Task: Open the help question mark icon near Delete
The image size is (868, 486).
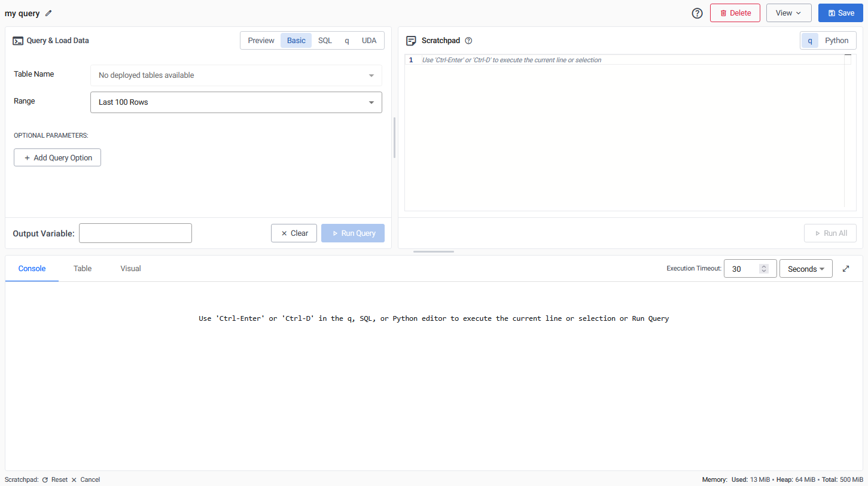Action: point(696,13)
